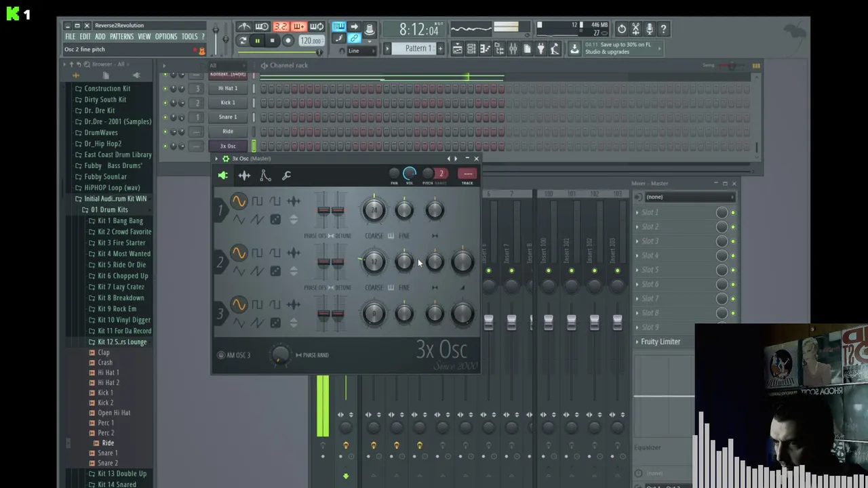Open the 3x Osc wrench misc settings icon
868x488 pixels.
(286, 176)
